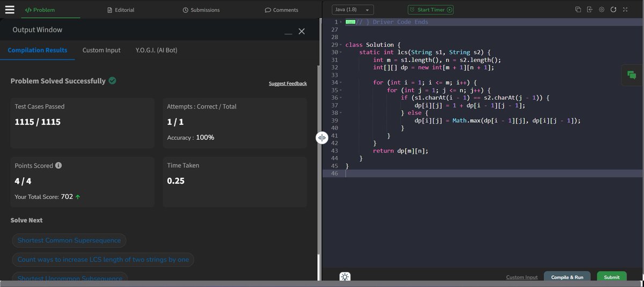The width and height of the screenshot is (644, 287).
Task: Open the Y.O.G.I. (AI Bot) tab
Action: pyautogui.click(x=157, y=50)
